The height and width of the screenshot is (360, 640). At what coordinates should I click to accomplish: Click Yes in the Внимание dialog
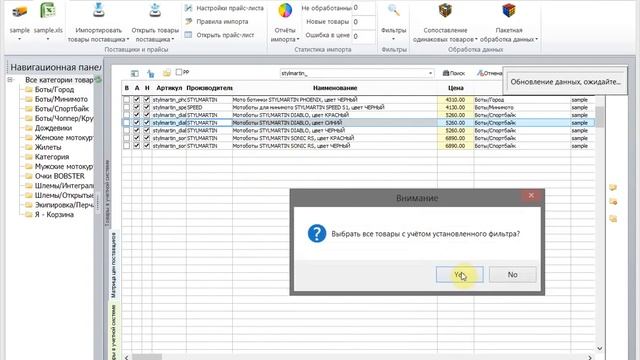pos(460,275)
